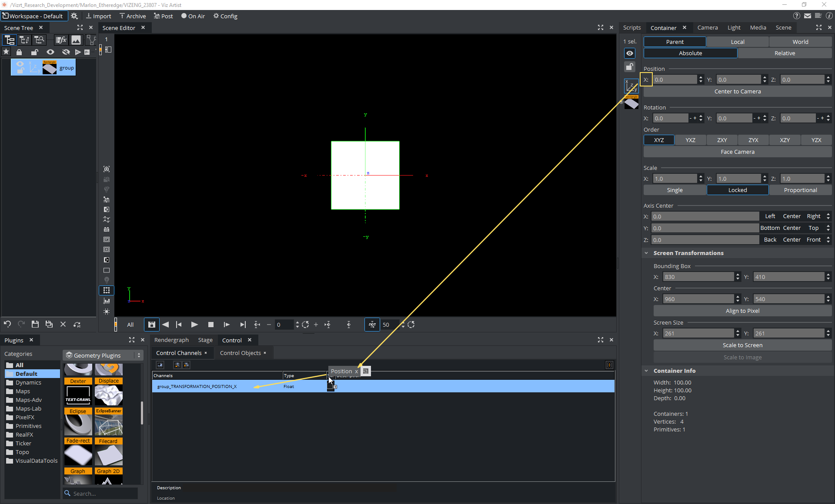835x504 pixels.
Task: Open the Control Objects tab
Action: (240, 353)
